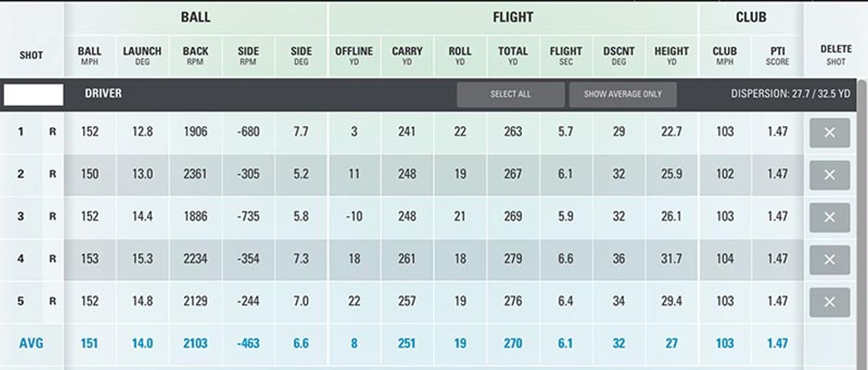Click the R handedness indicator on shot 1
Image resolution: width=868 pixels, height=370 pixels.
click(x=51, y=132)
